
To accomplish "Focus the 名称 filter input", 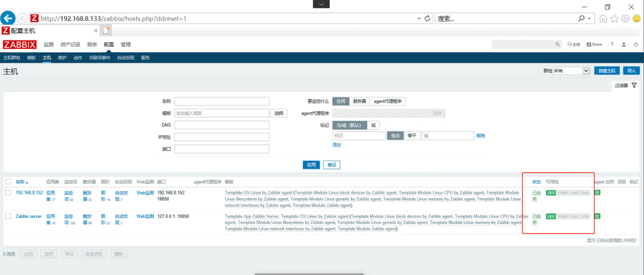I will point(222,101).
